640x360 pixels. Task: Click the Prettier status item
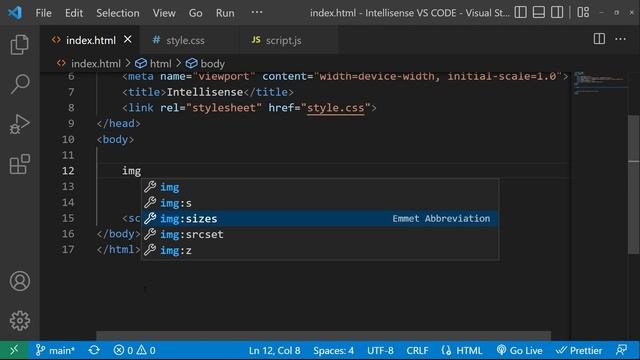[579, 351]
